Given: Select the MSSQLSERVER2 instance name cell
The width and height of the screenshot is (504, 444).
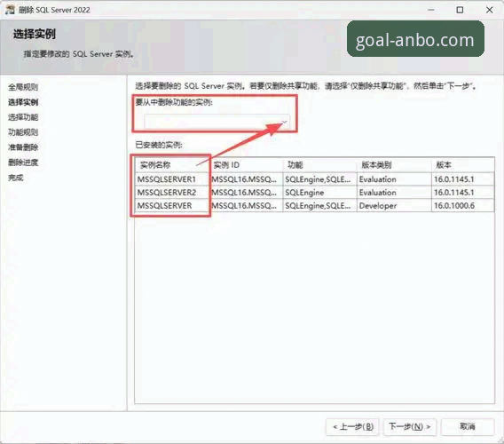Looking at the screenshot, I should click(172, 193).
